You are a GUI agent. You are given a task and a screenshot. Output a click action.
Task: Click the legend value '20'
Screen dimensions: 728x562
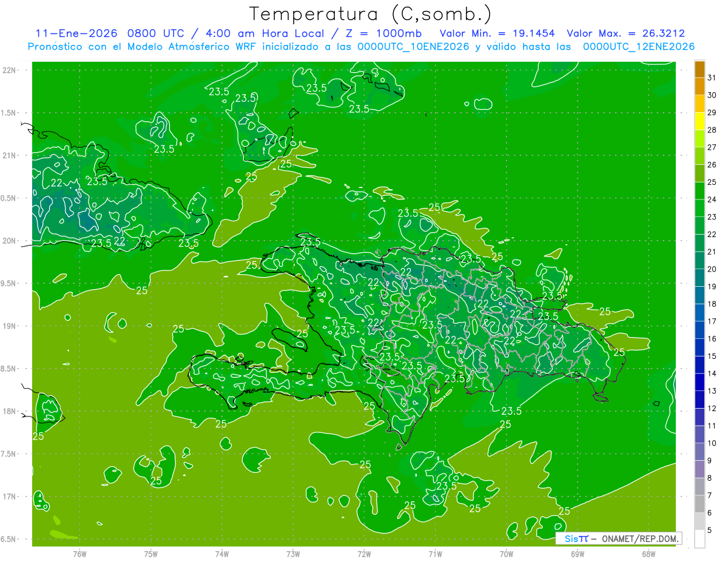pos(712,269)
